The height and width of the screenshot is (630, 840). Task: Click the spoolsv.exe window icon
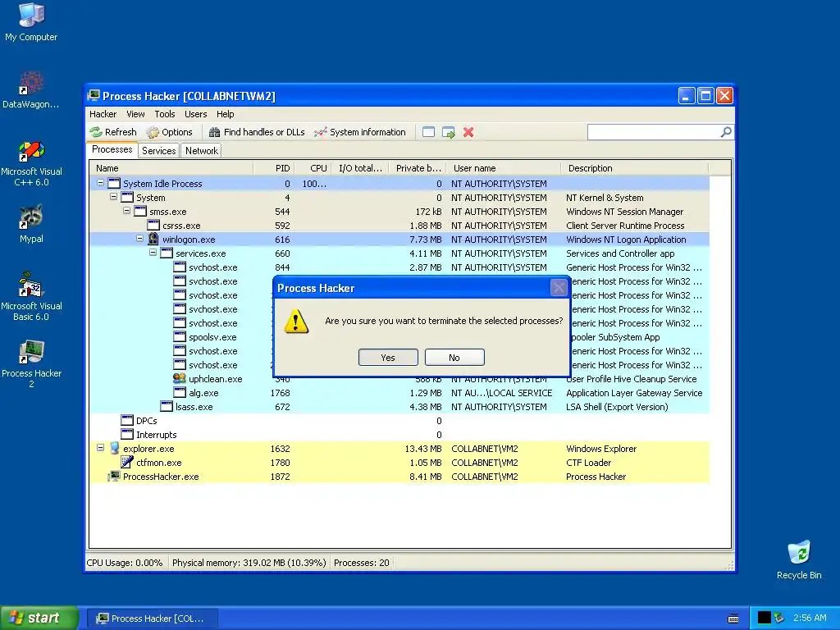[180, 336]
